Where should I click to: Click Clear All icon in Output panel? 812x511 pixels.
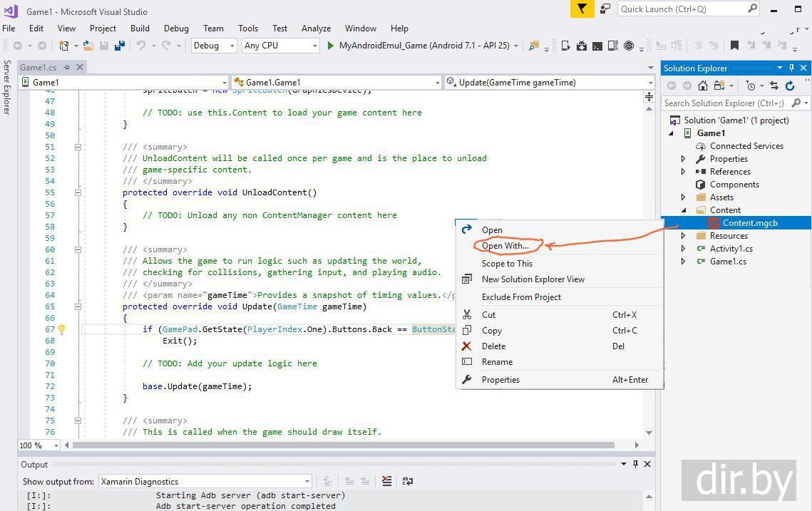pos(386,481)
